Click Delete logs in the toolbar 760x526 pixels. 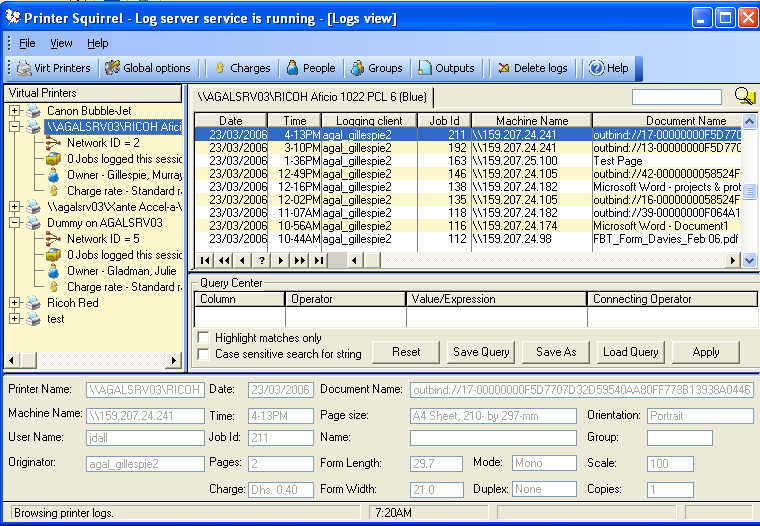(532, 68)
